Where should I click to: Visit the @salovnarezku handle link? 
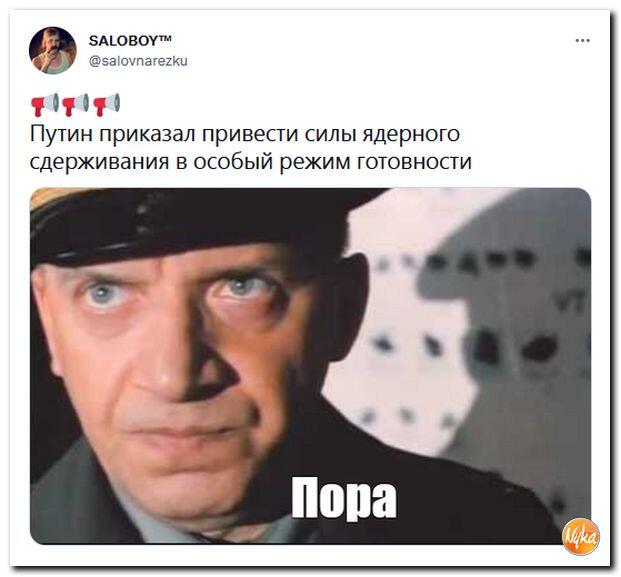[x=139, y=61]
